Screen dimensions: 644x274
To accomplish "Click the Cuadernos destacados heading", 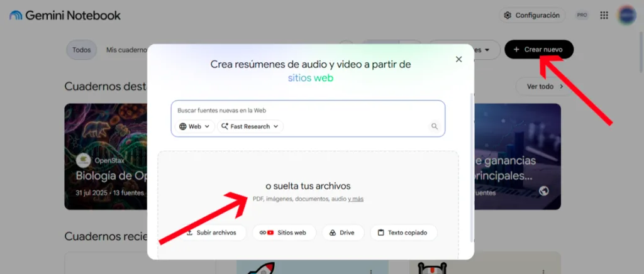I will tap(106, 87).
